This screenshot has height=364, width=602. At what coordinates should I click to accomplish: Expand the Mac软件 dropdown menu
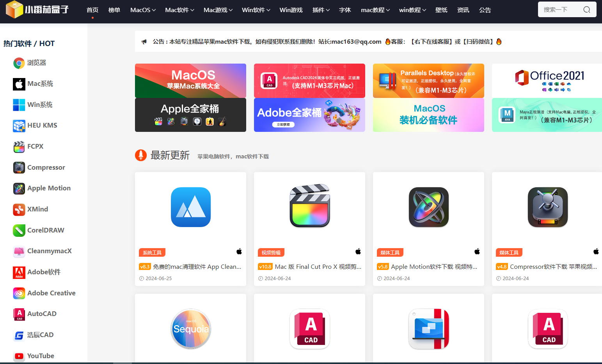tap(179, 10)
